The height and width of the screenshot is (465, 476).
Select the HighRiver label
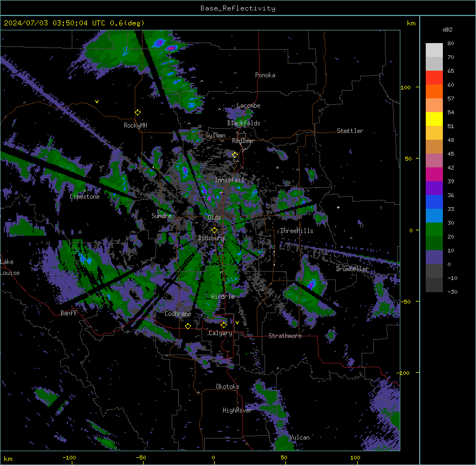pos(237,410)
